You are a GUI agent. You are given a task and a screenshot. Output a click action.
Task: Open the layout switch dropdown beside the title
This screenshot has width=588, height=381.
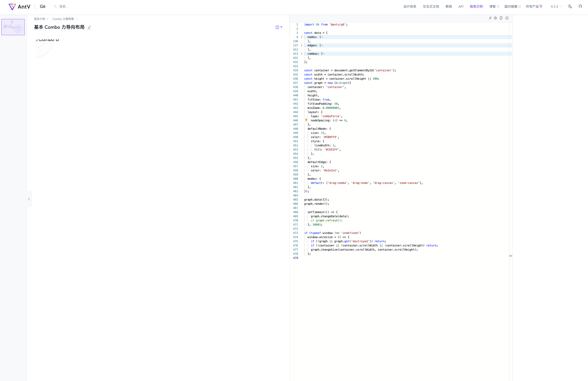tap(279, 27)
